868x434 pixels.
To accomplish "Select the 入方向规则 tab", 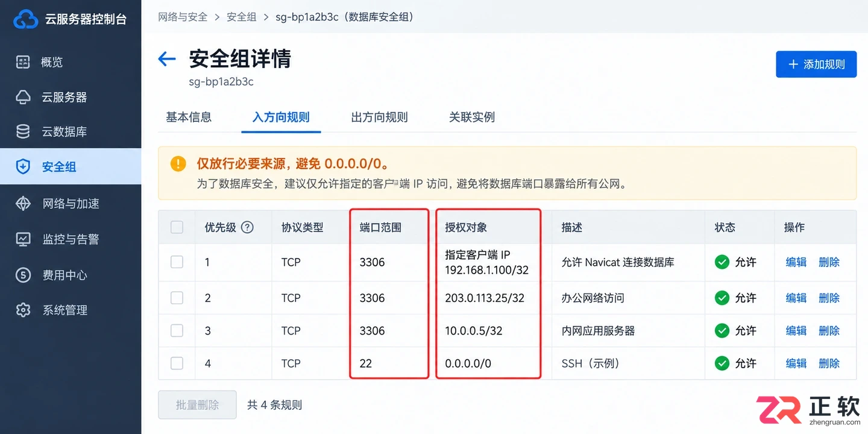I will 281,118.
